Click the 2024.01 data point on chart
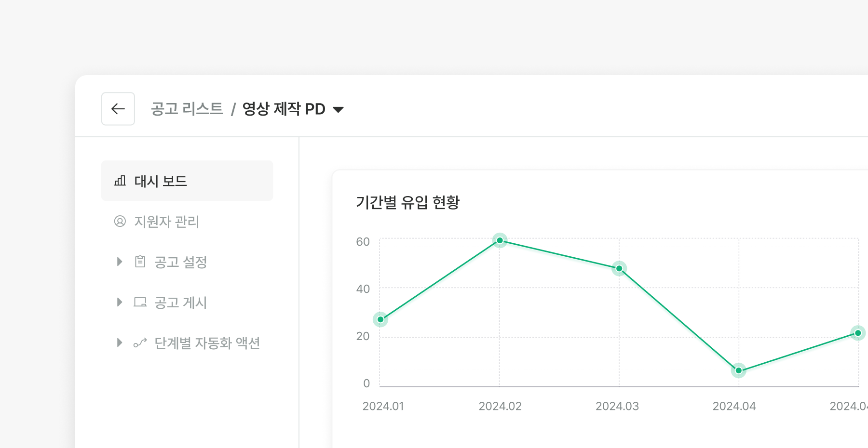 click(380, 319)
